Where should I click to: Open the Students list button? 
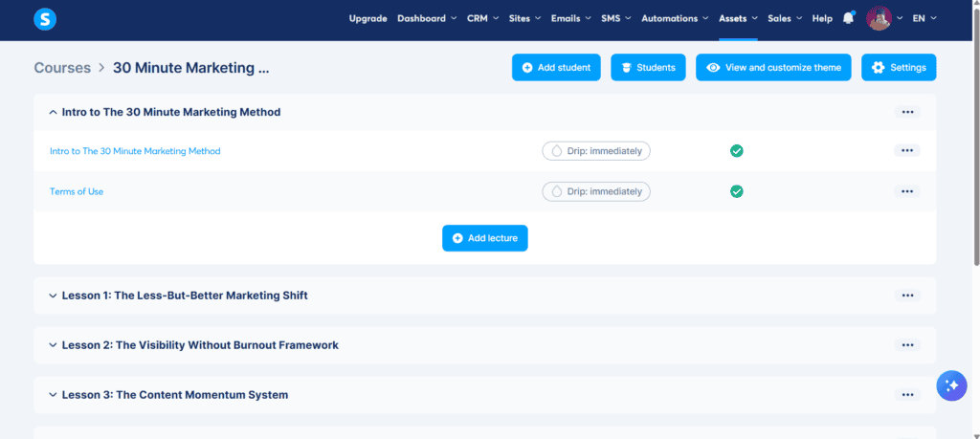click(648, 68)
